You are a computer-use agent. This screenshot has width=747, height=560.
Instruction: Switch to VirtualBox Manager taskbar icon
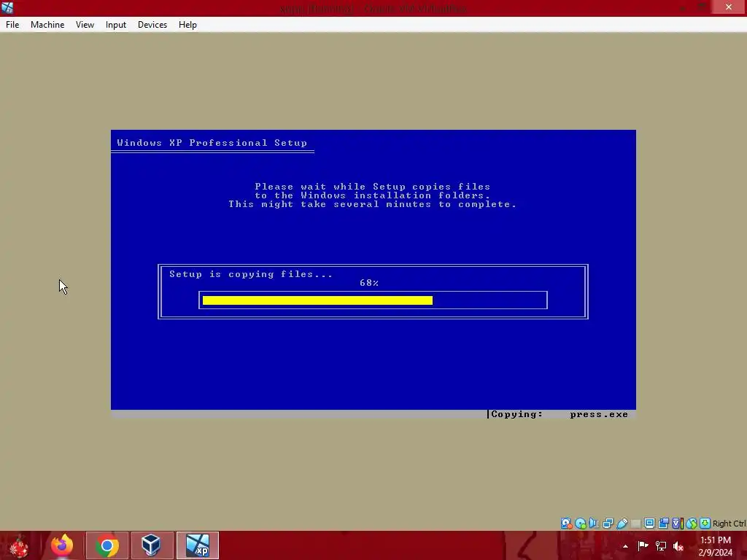pos(152,545)
